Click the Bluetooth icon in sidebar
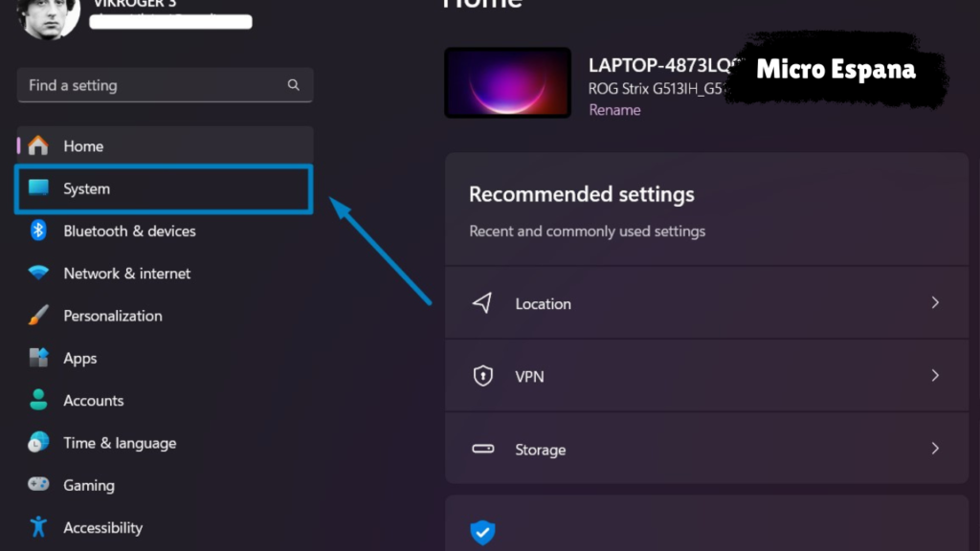 38,231
